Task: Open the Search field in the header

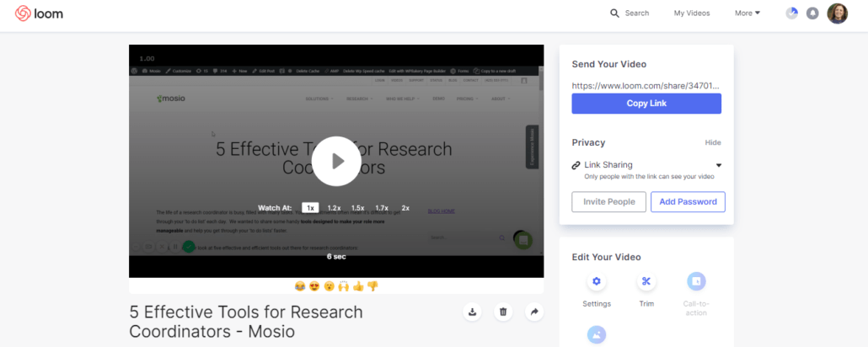Action: click(x=630, y=13)
